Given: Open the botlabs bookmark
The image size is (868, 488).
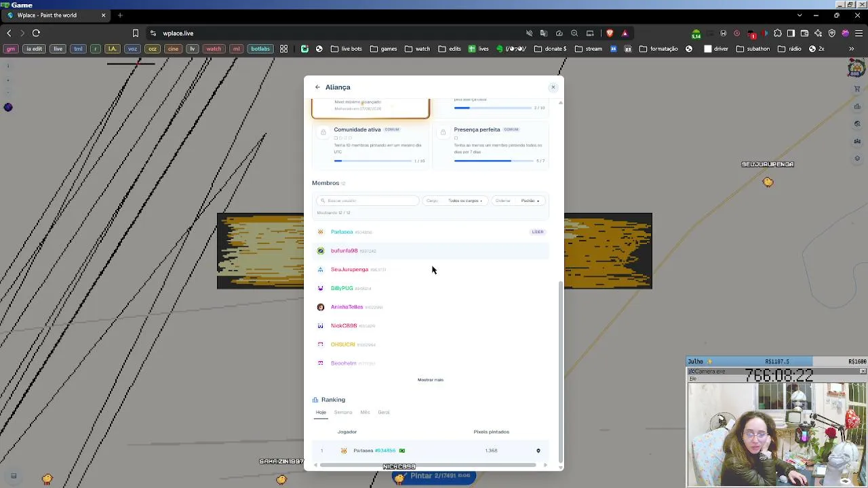Looking at the screenshot, I should 260,49.
